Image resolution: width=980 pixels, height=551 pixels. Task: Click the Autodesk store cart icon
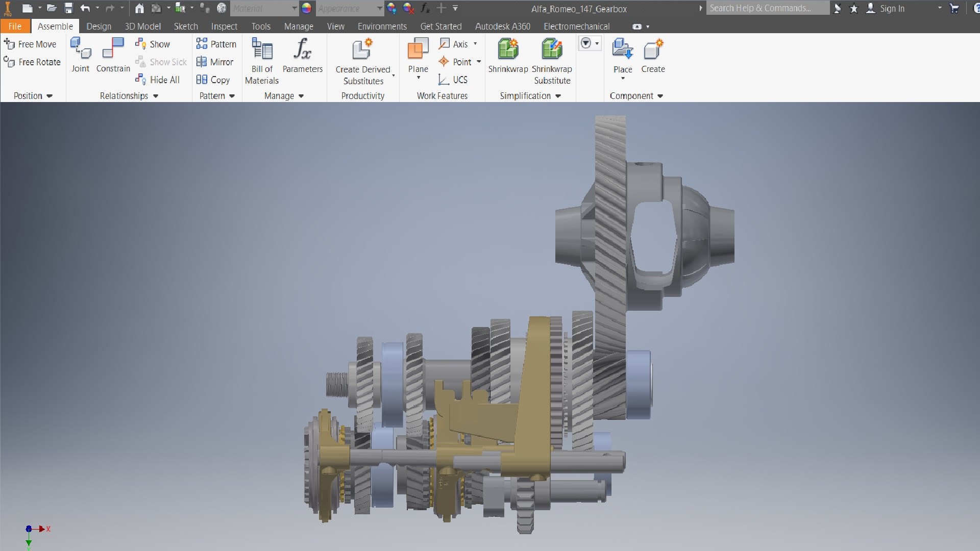pos(954,8)
